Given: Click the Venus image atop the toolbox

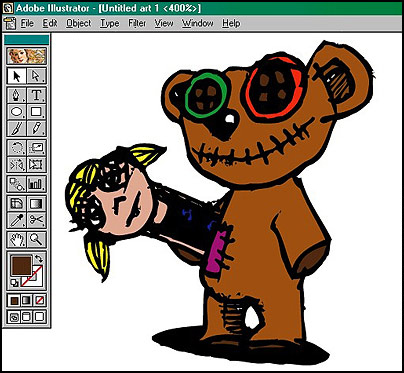Looking at the screenshot, I should (27, 56).
